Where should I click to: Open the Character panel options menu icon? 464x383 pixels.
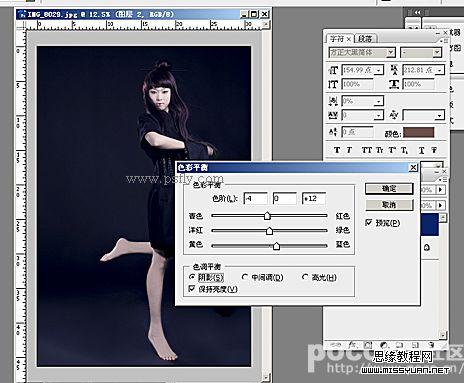click(444, 41)
